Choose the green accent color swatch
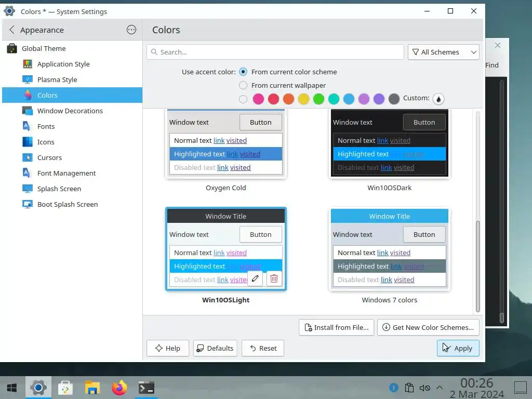This screenshot has width=532, height=399. 318,99
